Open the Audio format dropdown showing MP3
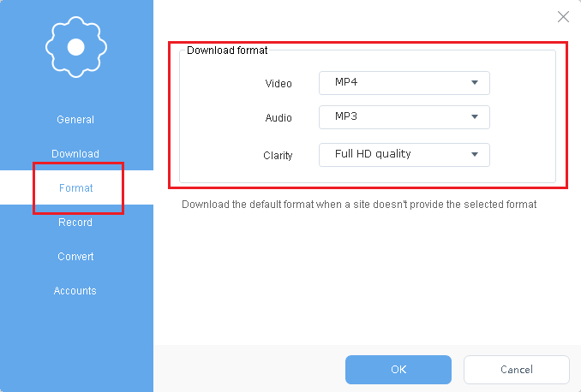The image size is (581, 392). click(404, 117)
